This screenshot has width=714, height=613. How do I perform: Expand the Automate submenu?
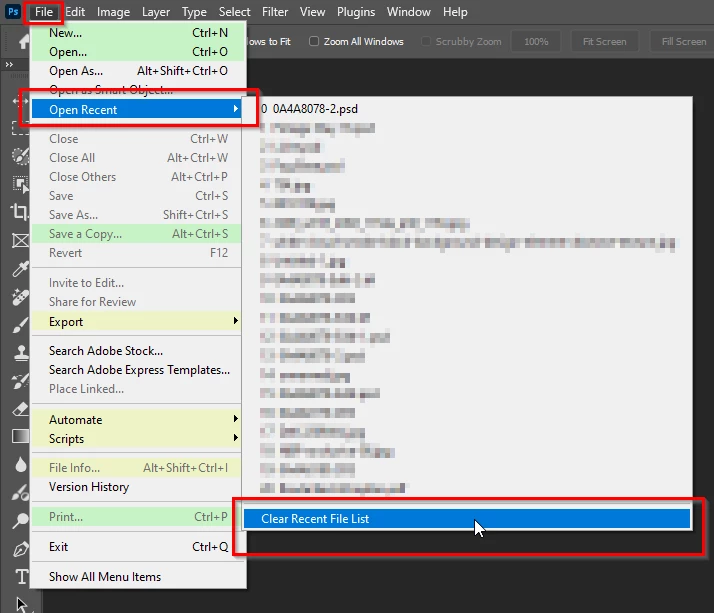136,419
